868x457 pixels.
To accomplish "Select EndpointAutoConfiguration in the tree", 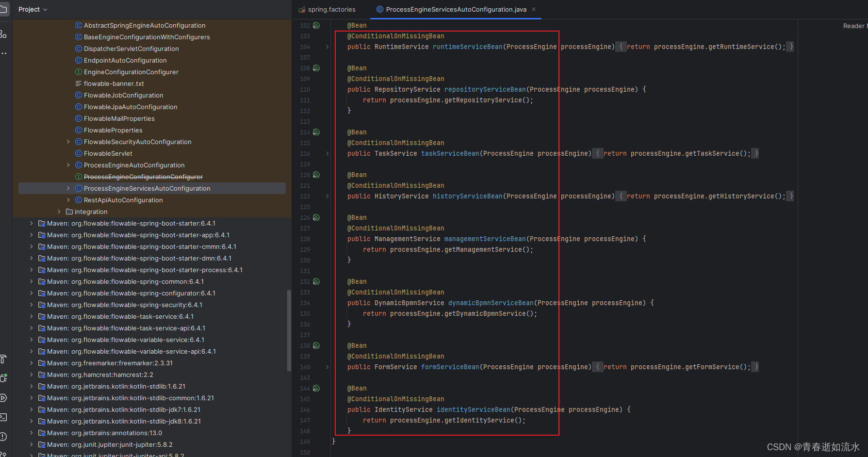I will 125,60.
